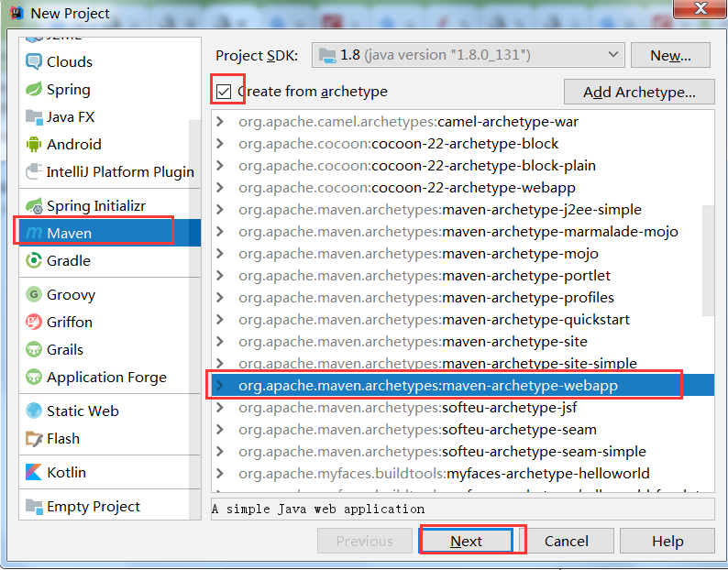Click the Add Archetype... button
Screen dimensions: 728x570
pyautogui.click(x=639, y=92)
